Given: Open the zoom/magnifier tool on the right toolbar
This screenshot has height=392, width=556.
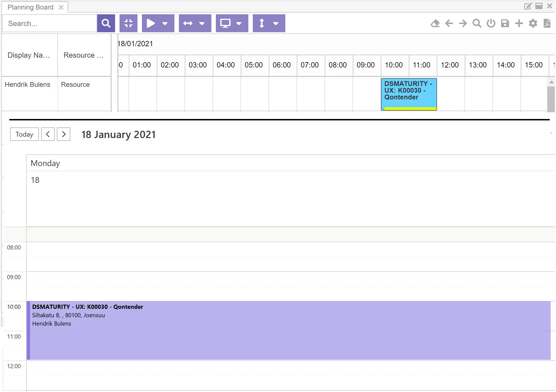Looking at the screenshot, I should tap(477, 23).
